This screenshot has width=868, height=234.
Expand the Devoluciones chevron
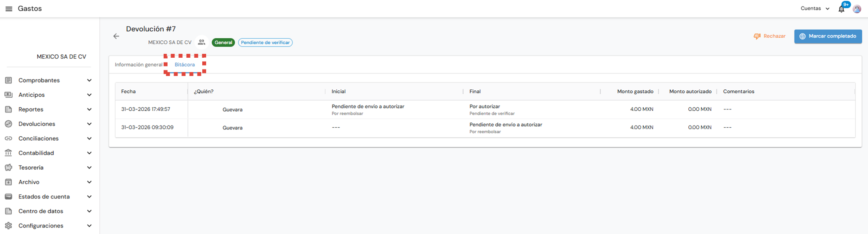click(x=89, y=124)
